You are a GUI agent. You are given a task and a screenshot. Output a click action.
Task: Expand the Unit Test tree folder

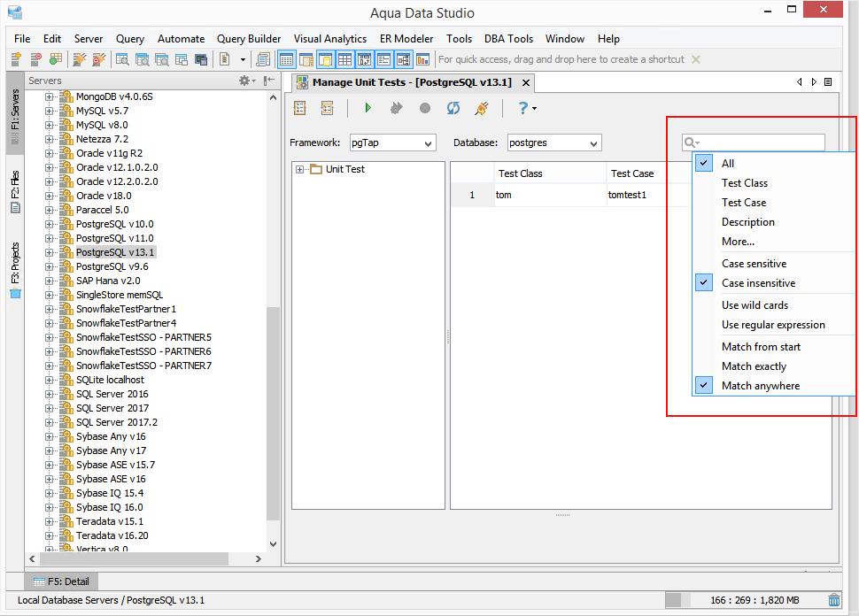click(x=299, y=169)
